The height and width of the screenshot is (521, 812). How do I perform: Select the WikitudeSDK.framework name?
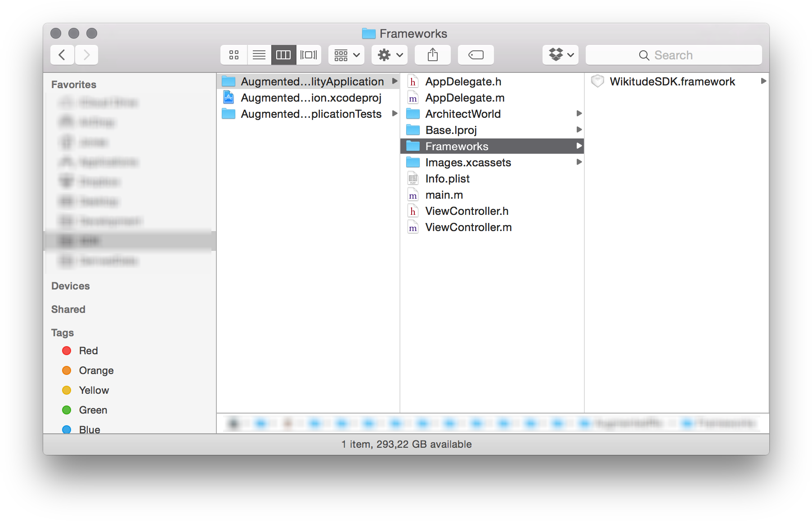click(x=673, y=81)
